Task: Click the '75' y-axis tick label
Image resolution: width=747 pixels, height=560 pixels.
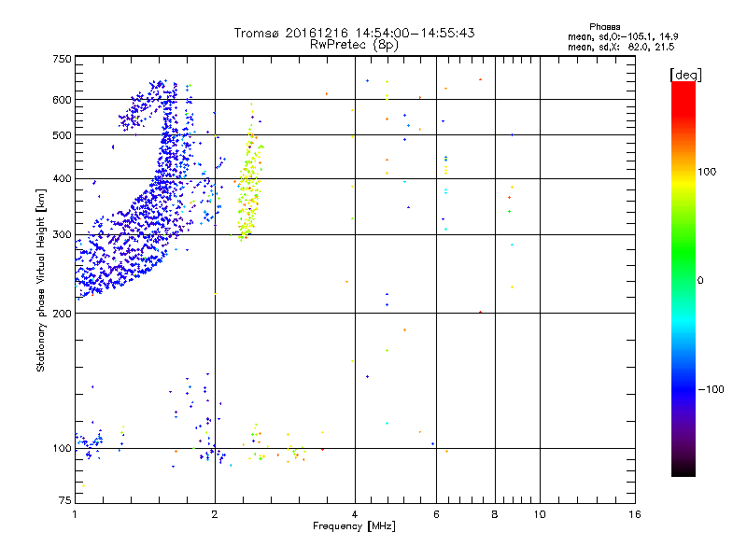Action: (x=65, y=500)
